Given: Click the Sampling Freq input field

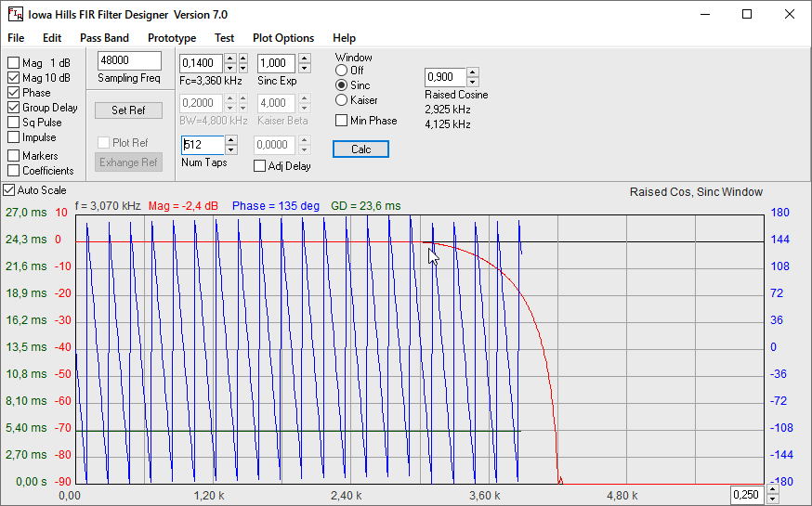Looking at the screenshot, I should point(128,61).
